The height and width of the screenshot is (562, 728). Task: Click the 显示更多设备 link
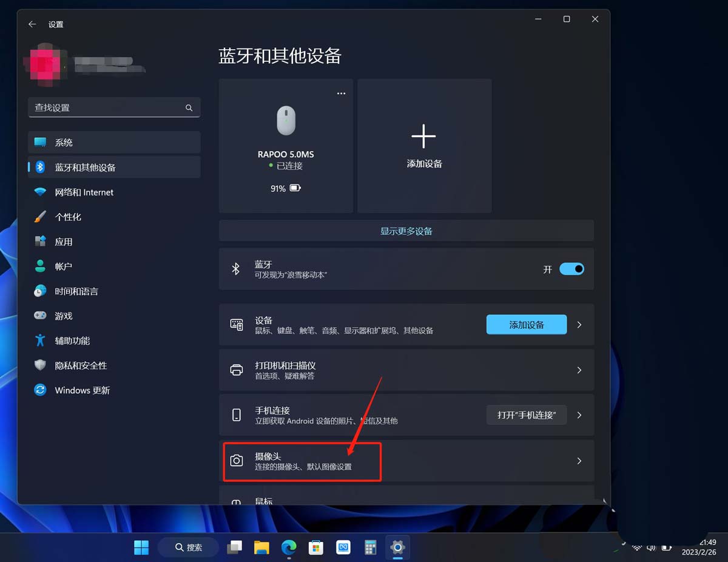tap(405, 231)
